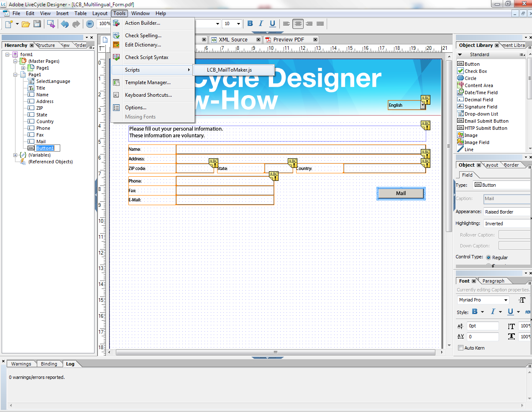Select Regular control type radio button
This screenshot has width=532, height=412.
[488, 257]
